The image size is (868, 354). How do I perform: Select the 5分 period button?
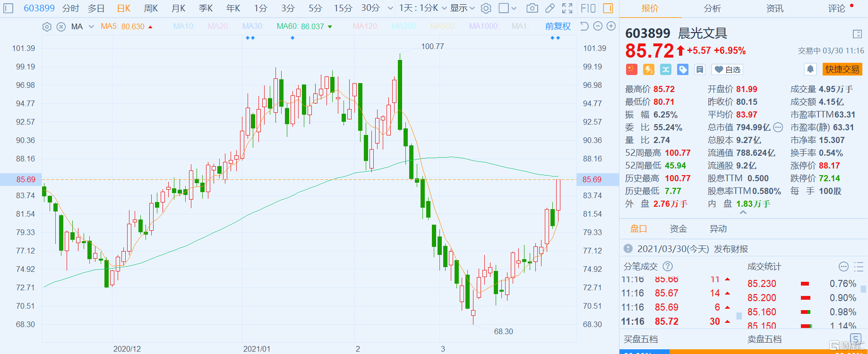316,8
